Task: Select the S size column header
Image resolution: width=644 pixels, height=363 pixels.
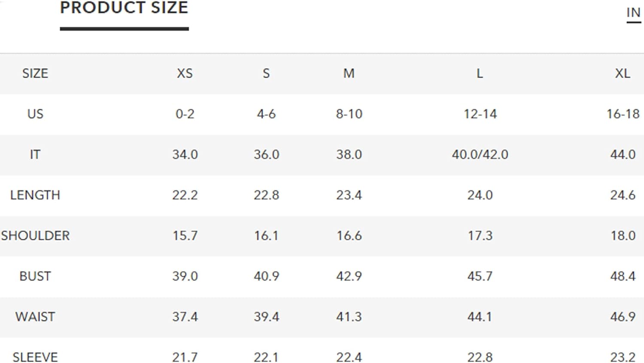Action: pos(266,73)
